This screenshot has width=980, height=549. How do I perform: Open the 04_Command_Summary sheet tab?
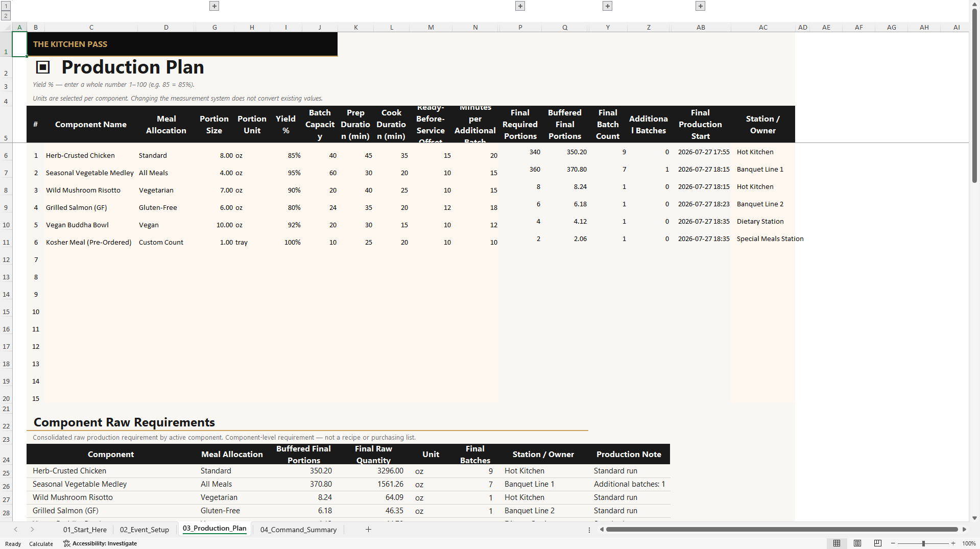pyautogui.click(x=298, y=530)
